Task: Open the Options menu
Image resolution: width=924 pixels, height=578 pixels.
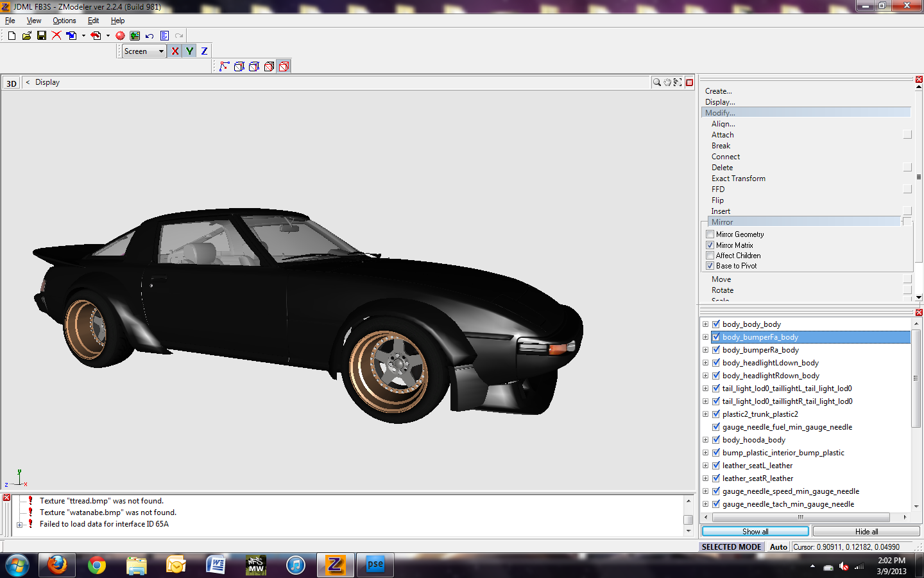Action: [x=64, y=21]
